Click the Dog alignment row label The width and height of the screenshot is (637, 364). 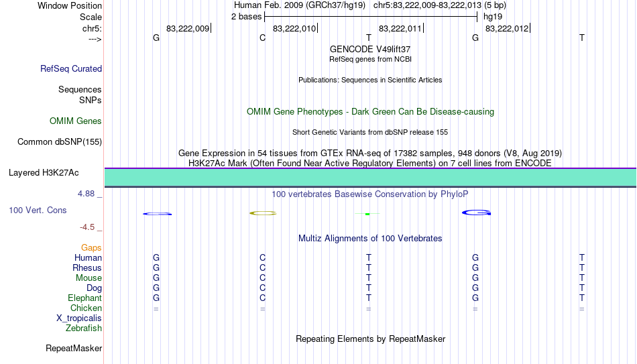[94, 288]
